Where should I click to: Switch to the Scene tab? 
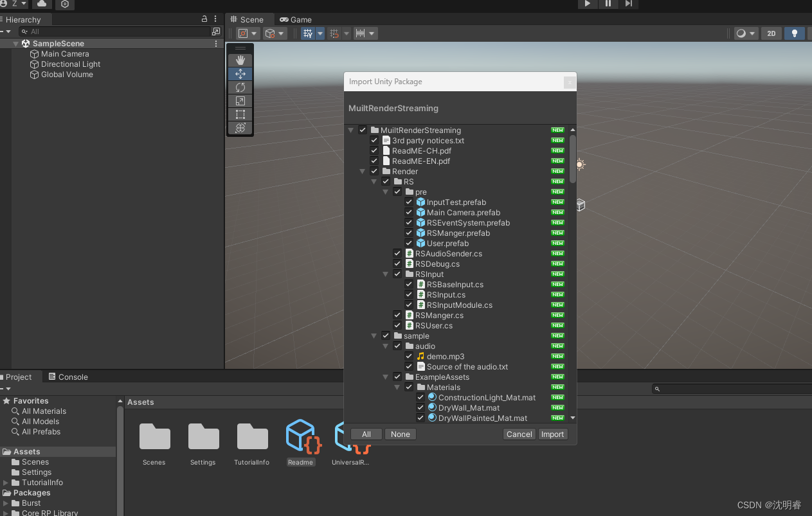(249, 19)
